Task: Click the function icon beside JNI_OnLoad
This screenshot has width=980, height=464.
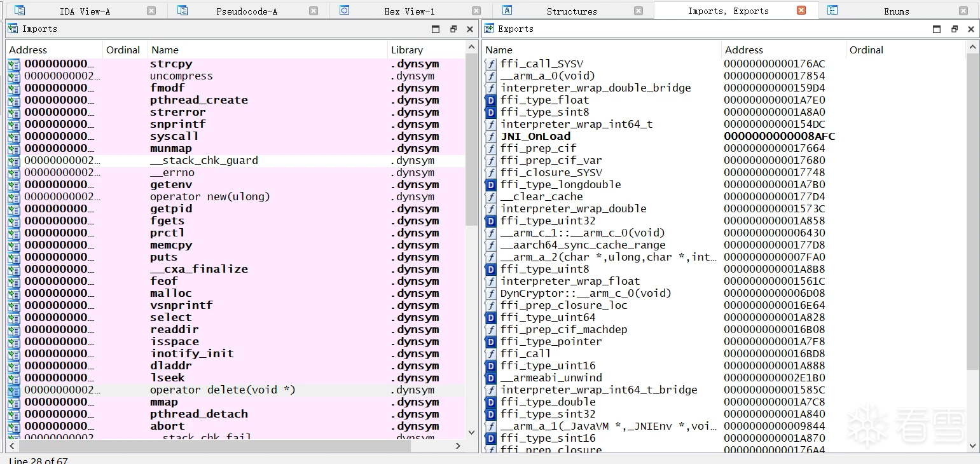Action: 490,137
